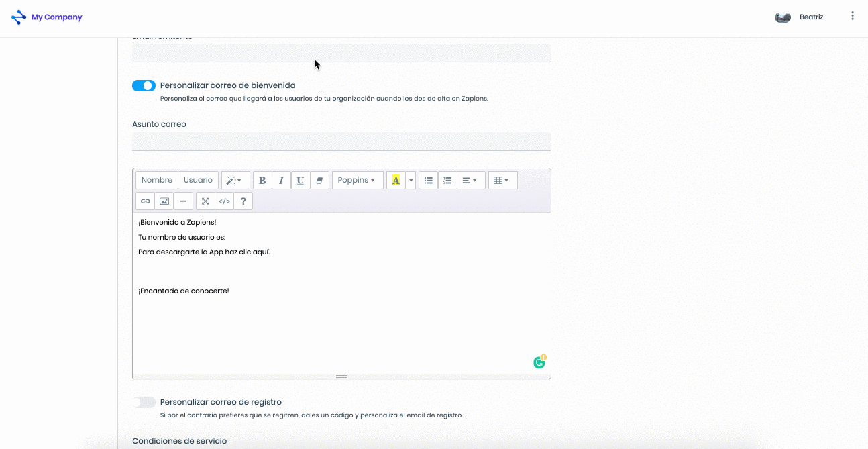868x449 pixels.
Task: Click the insert link icon
Action: [145, 201]
